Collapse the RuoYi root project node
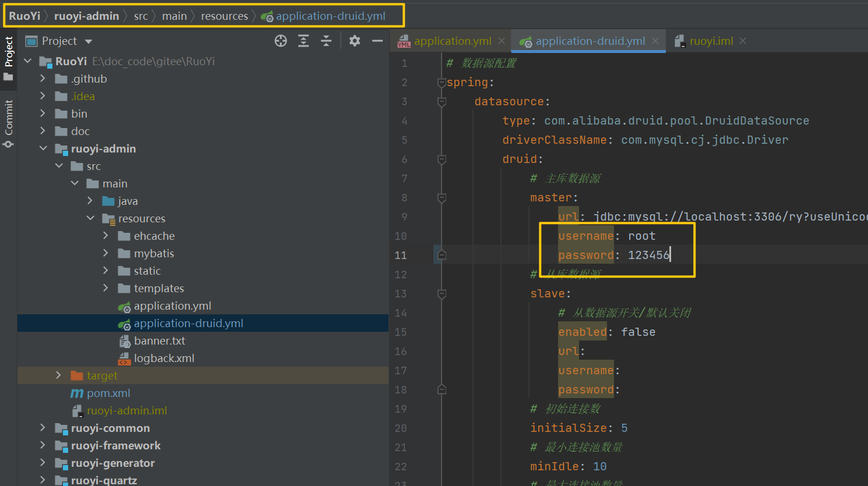The height and width of the screenshot is (486, 868). [27, 61]
